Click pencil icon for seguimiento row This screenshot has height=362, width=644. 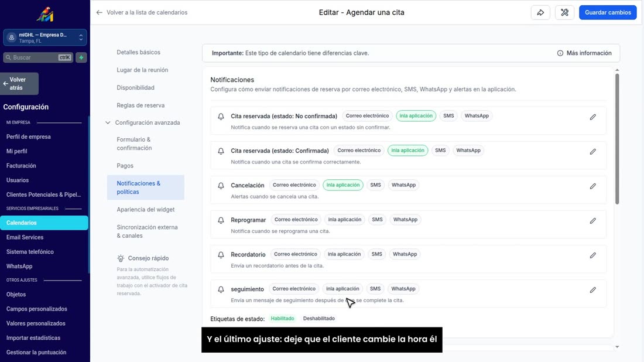592,290
